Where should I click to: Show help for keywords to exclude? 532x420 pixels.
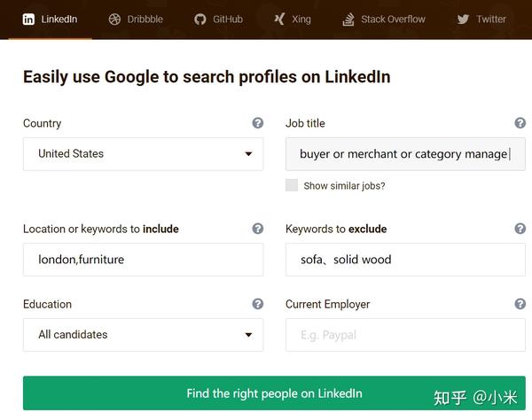(520, 229)
